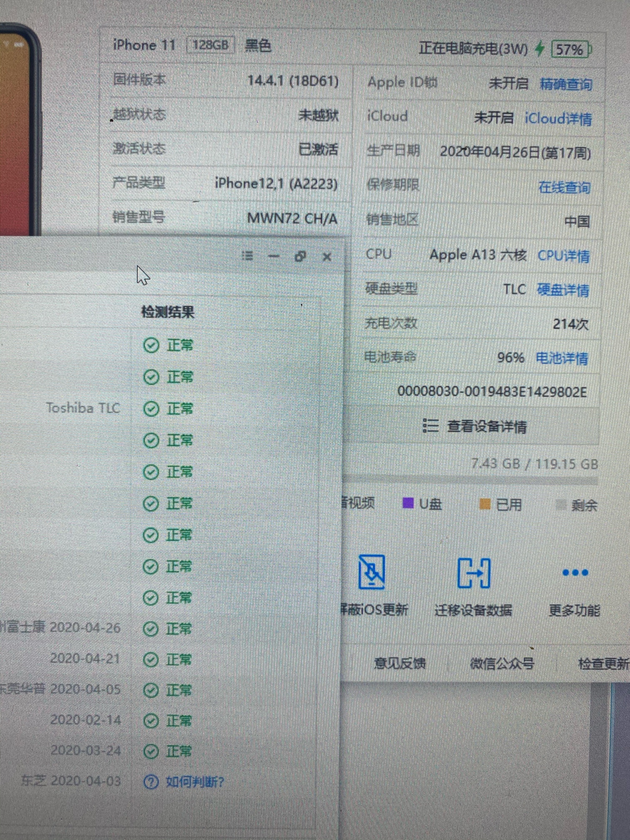Open the block iOS update tool icon

pos(372,572)
